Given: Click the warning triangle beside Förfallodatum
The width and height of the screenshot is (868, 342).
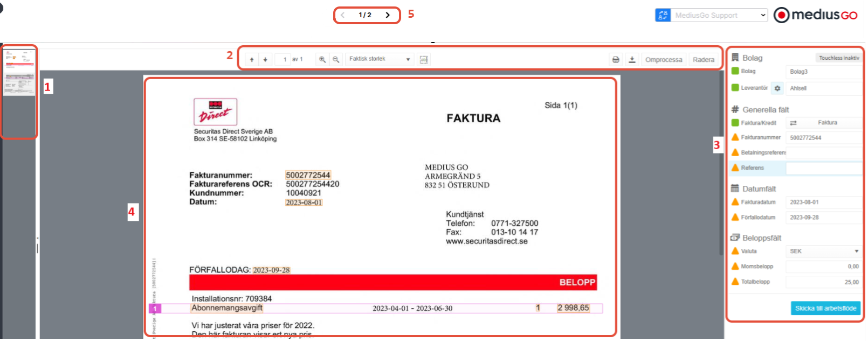Looking at the screenshot, I should (735, 217).
